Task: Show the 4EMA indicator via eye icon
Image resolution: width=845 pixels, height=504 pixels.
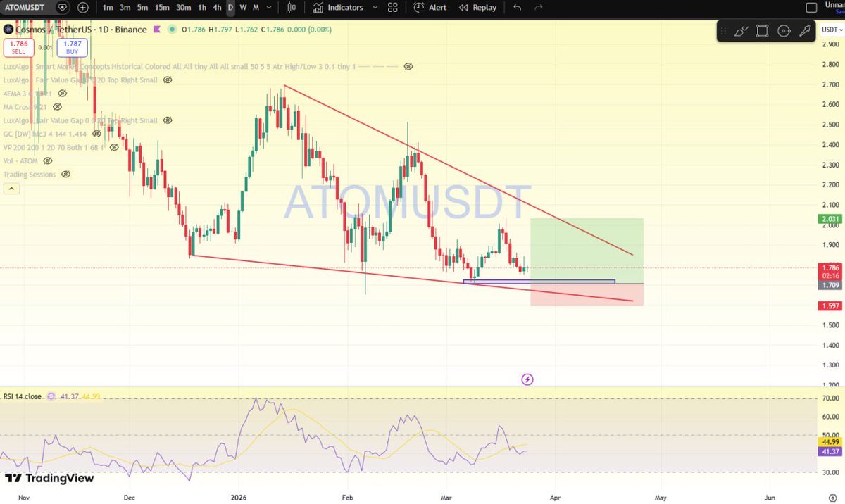Action: (63, 94)
